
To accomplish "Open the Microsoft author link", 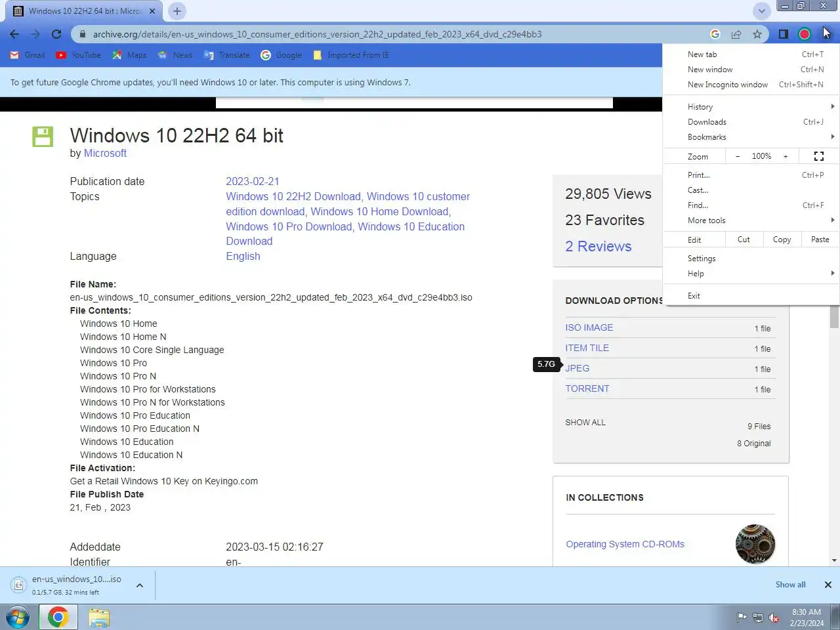I will click(105, 153).
